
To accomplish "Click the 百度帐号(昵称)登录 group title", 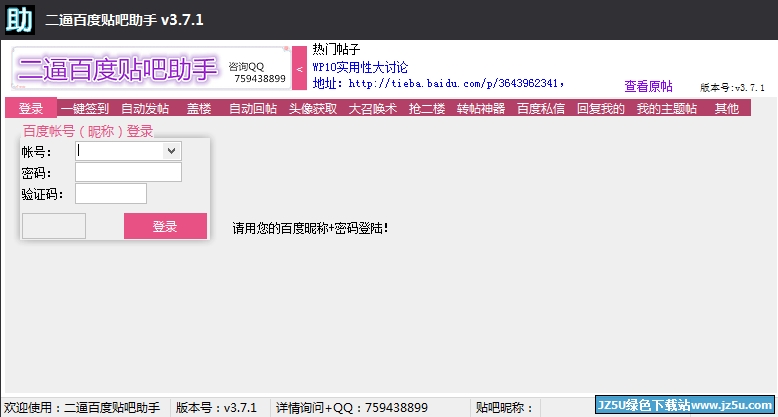I will tap(88, 132).
